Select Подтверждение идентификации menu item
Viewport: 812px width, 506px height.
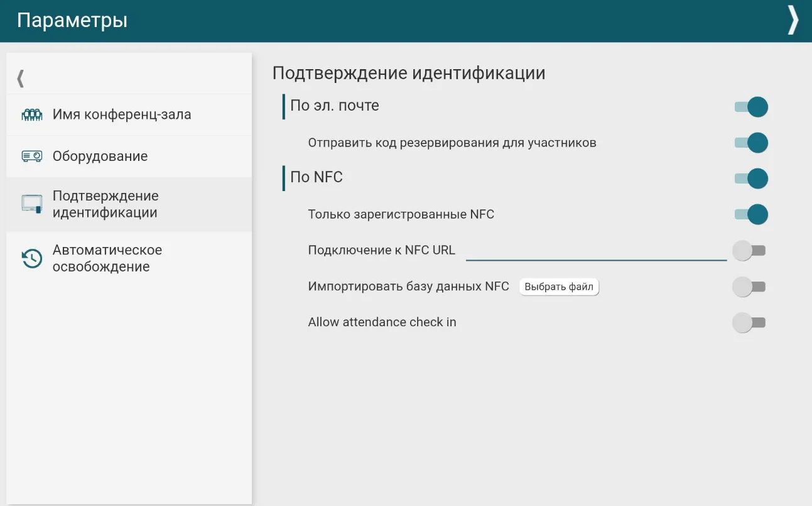pos(105,204)
